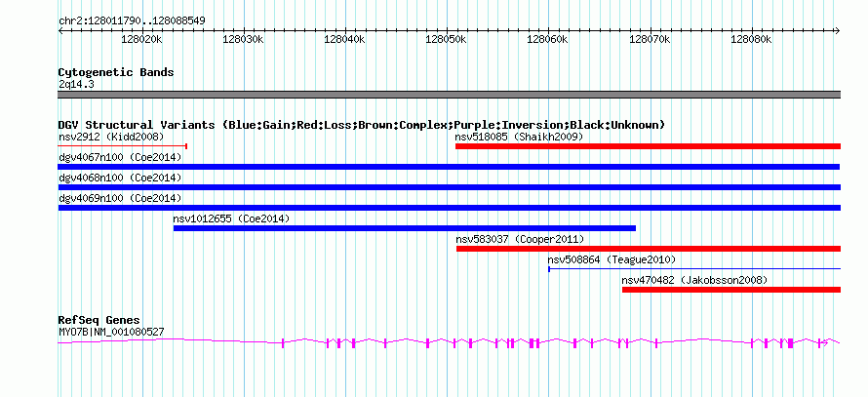
Task: Select the blue dgv4069n100 gain bar
Action: [x=449, y=208]
